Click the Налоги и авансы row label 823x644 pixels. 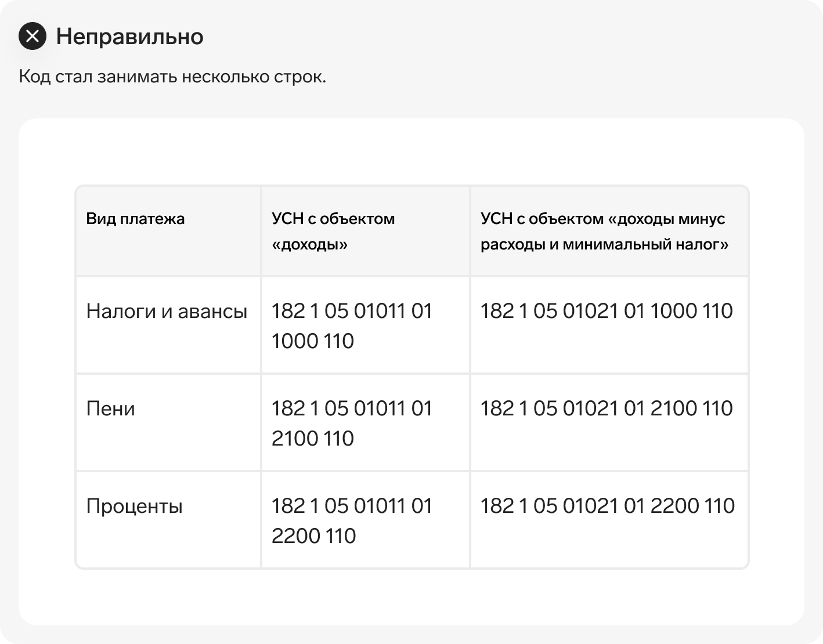[167, 311]
